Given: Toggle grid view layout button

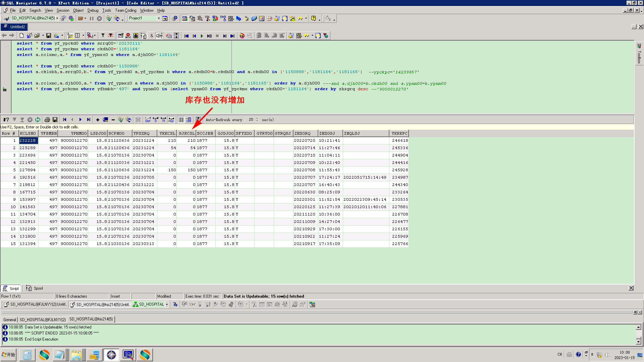Looking at the screenshot, I should 181,120.
